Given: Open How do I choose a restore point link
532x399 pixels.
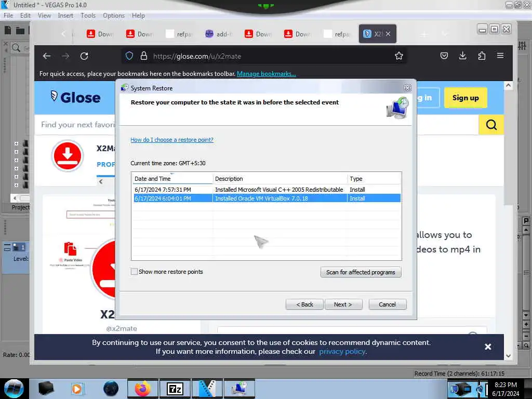Looking at the screenshot, I should (171, 140).
